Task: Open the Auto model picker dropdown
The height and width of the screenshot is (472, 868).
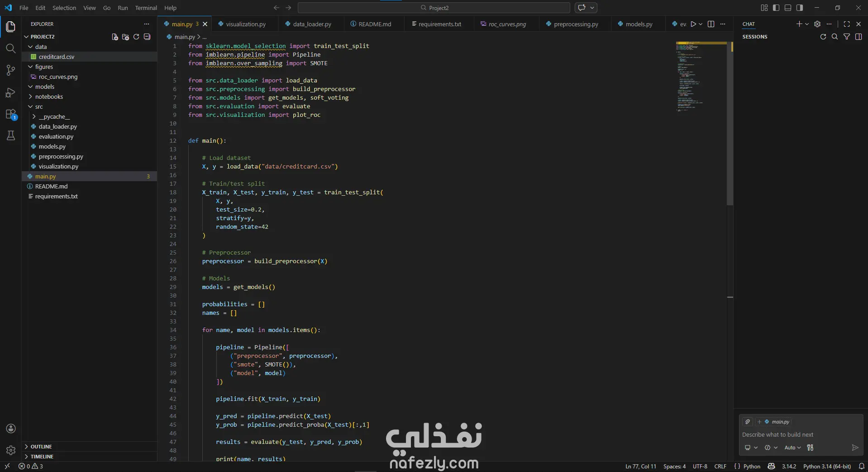Action: [x=792, y=448]
